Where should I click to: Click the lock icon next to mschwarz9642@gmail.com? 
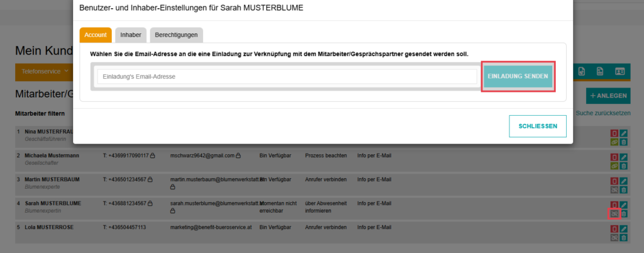[239, 155]
